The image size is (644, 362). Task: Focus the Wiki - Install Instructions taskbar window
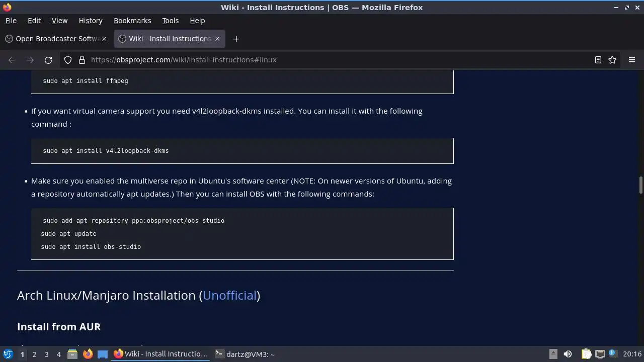tap(161, 354)
